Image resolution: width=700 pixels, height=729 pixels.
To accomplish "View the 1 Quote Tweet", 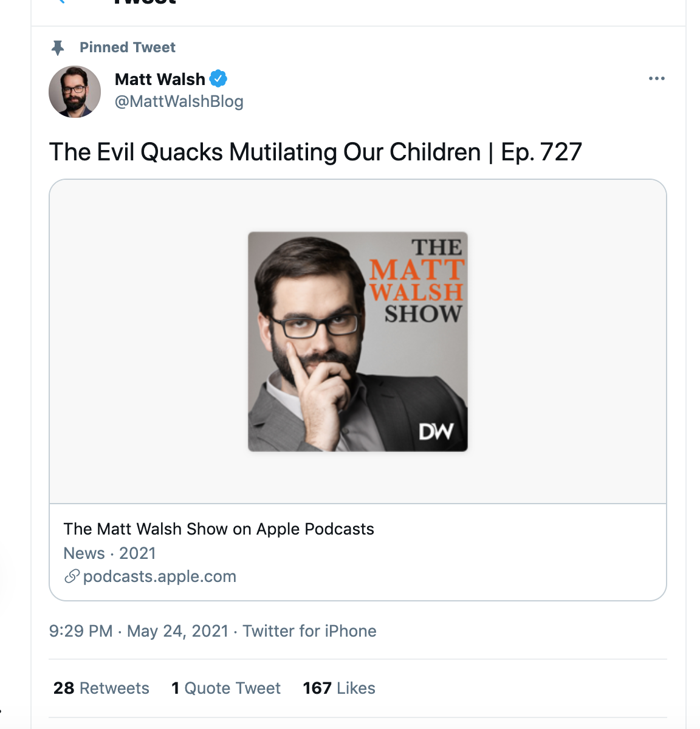I will (226, 688).
